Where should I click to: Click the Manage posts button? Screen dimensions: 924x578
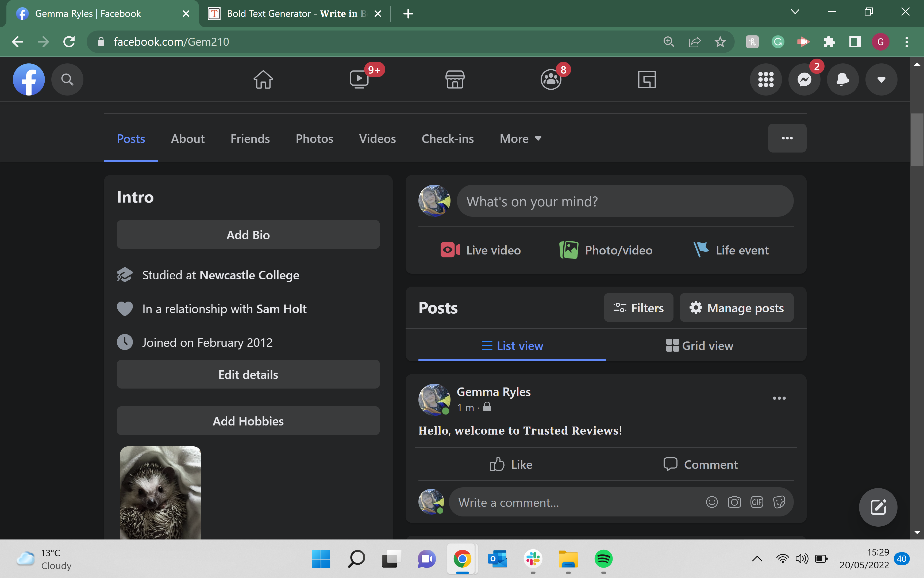pos(737,308)
